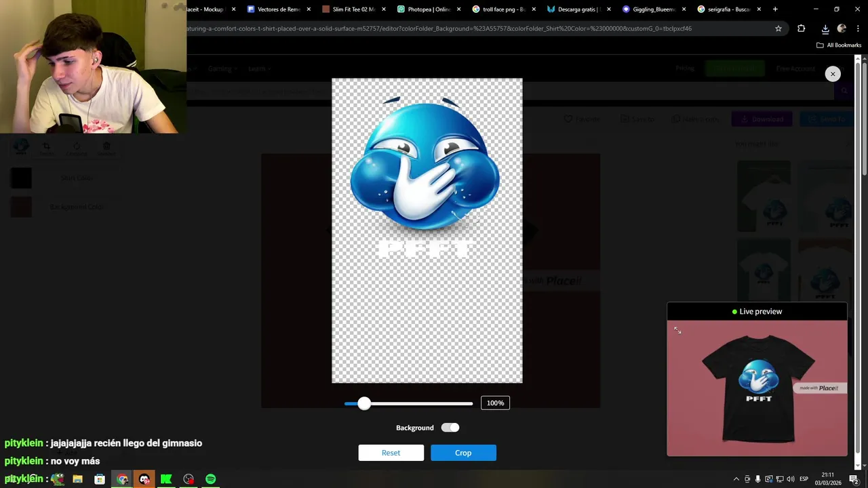The height and width of the screenshot is (488, 868).
Task: Click the 100% zoom value field
Action: pyautogui.click(x=495, y=403)
